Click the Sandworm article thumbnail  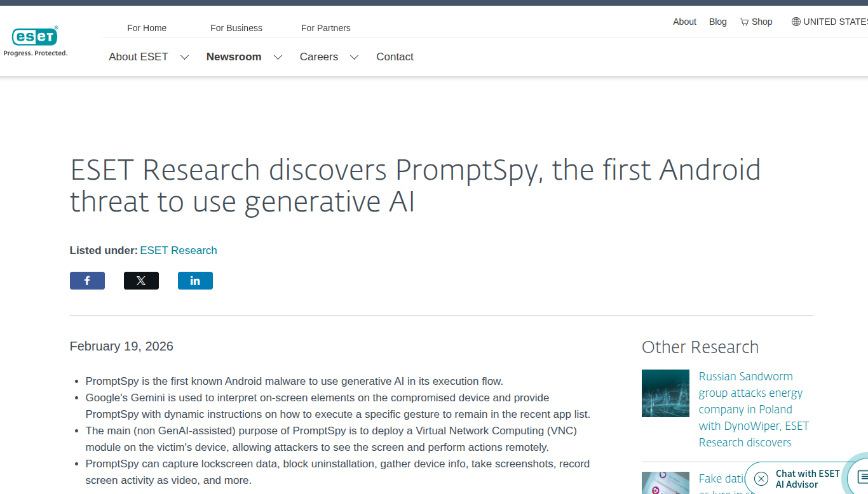(665, 393)
